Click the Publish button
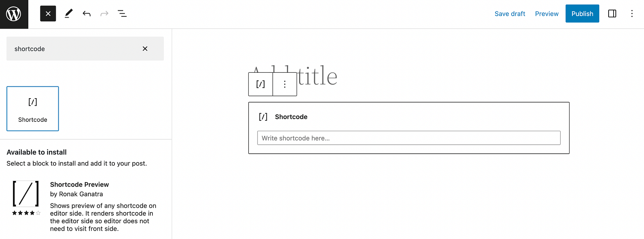644x239 pixels. coord(582,14)
